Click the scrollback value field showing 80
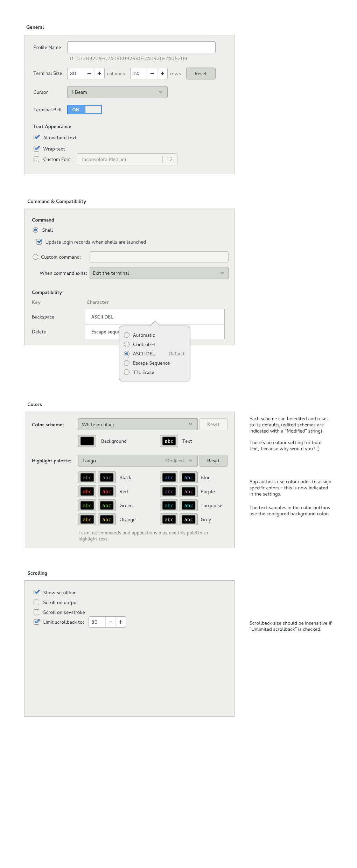This screenshot has width=357, height=868. tap(97, 622)
